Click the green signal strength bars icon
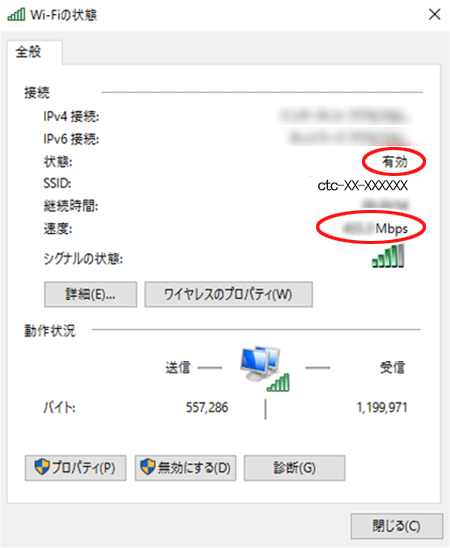 click(x=388, y=256)
